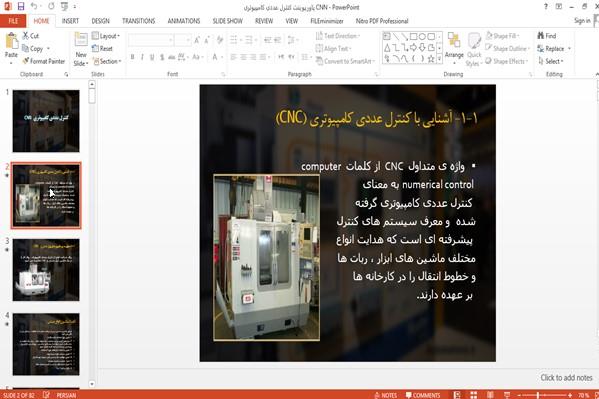Toggle Bold formatting button
This screenshot has height=399, width=599.
(132, 57)
